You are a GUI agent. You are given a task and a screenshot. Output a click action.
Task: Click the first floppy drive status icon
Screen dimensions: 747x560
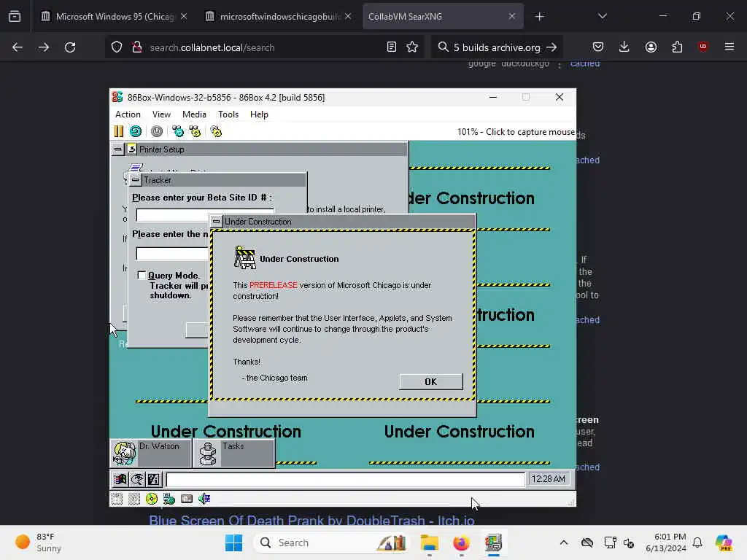[117, 499]
